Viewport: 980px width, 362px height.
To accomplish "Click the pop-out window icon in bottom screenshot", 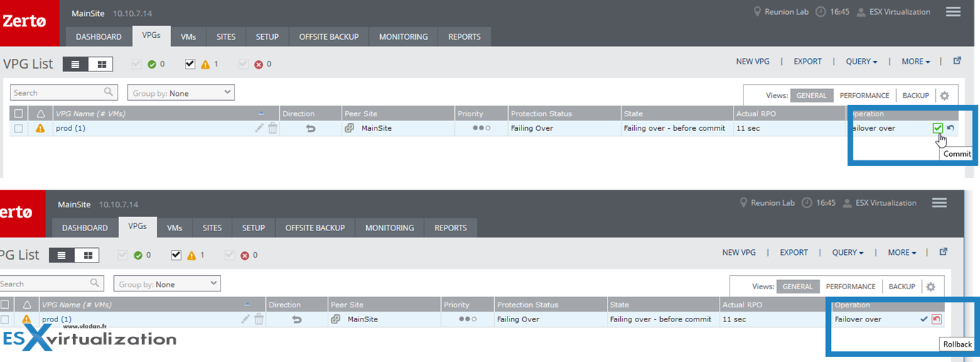I will [x=943, y=252].
